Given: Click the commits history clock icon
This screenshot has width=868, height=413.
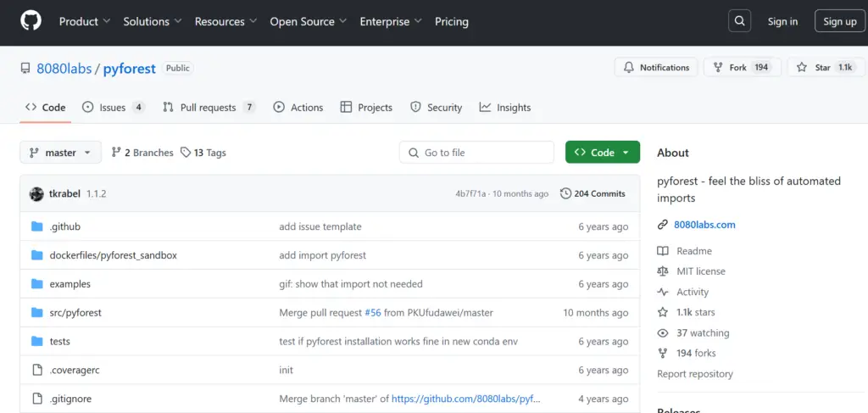Looking at the screenshot, I should [565, 193].
